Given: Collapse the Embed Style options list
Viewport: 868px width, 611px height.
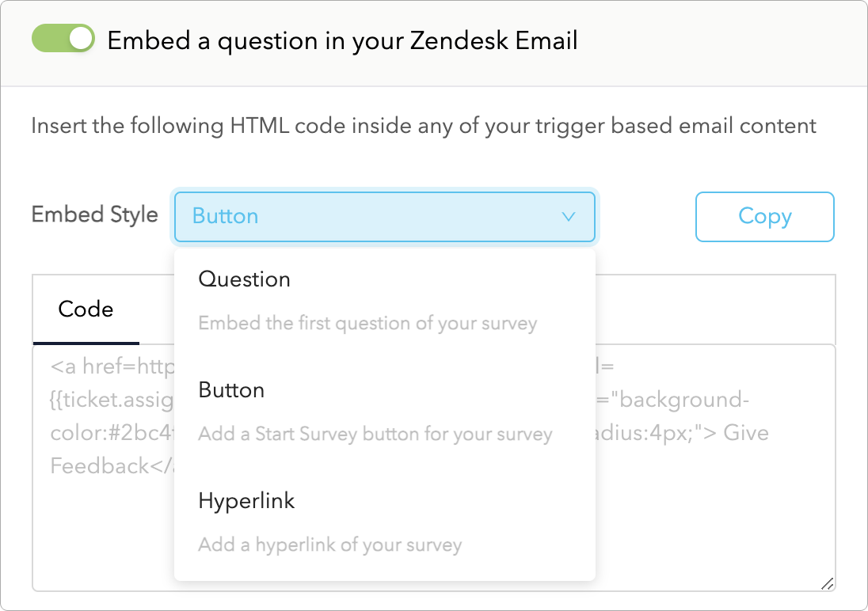Looking at the screenshot, I should 567,216.
